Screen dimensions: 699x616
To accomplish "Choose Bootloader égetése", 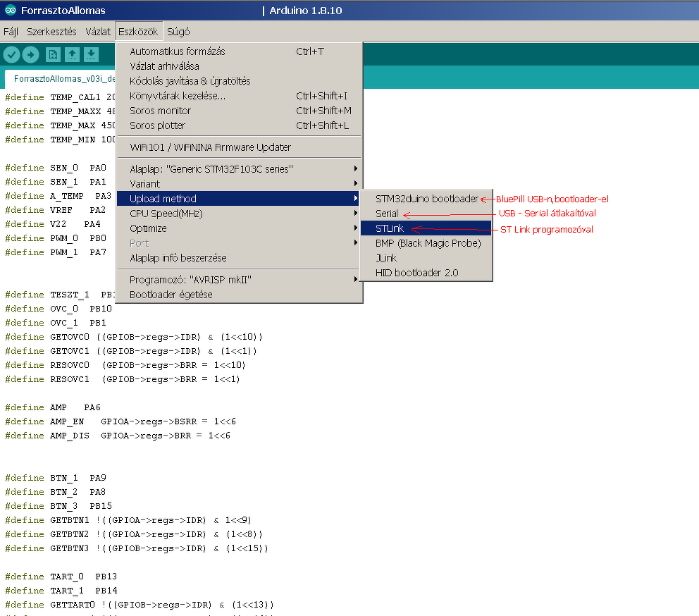I will point(239,295).
